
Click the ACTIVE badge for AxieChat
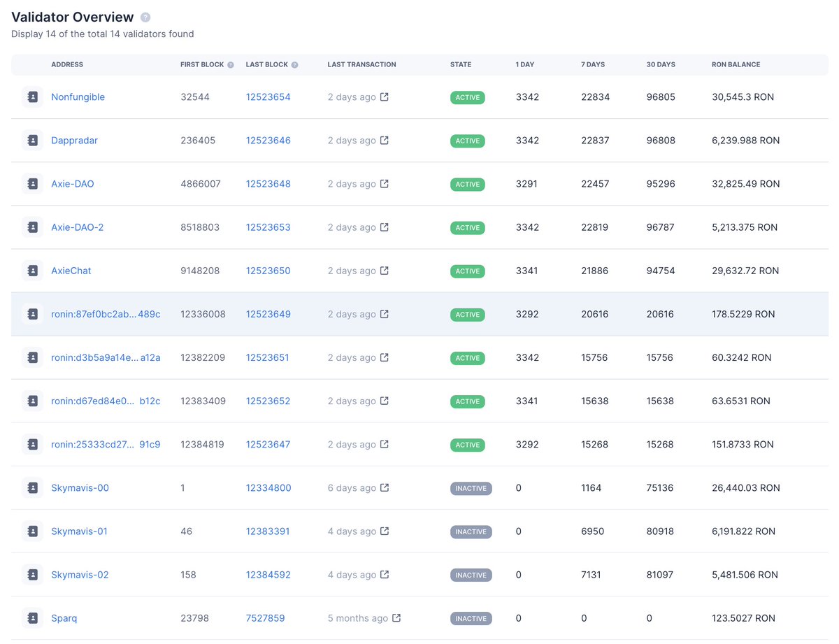tap(467, 271)
